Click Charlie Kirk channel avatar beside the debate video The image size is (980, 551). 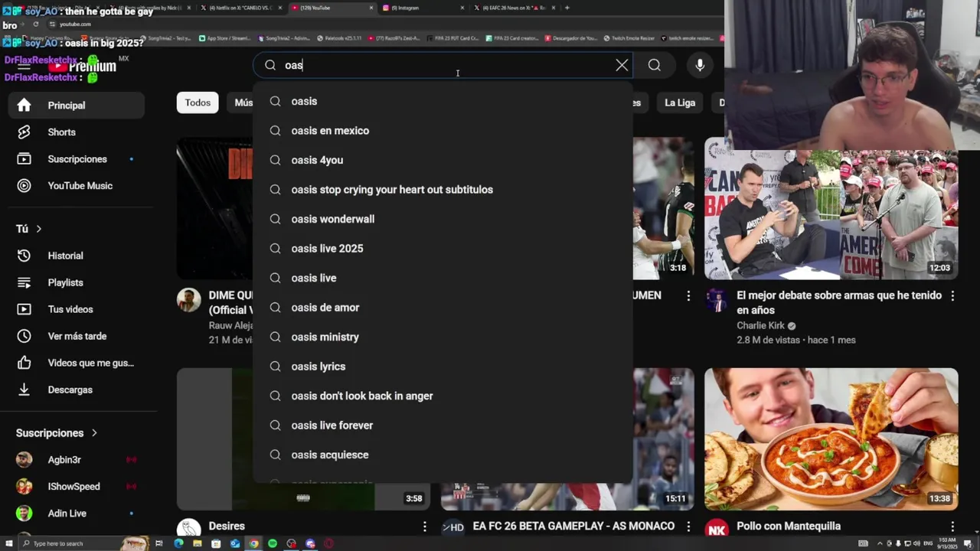[717, 301]
